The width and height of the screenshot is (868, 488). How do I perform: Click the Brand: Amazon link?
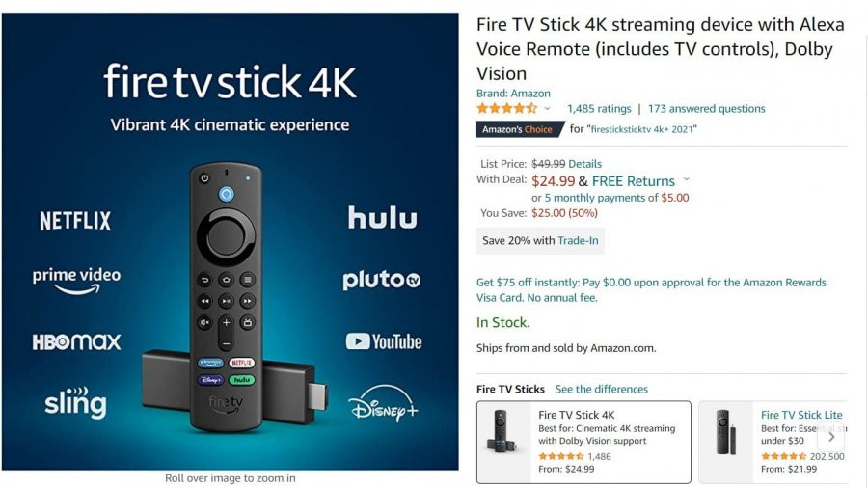click(x=513, y=93)
